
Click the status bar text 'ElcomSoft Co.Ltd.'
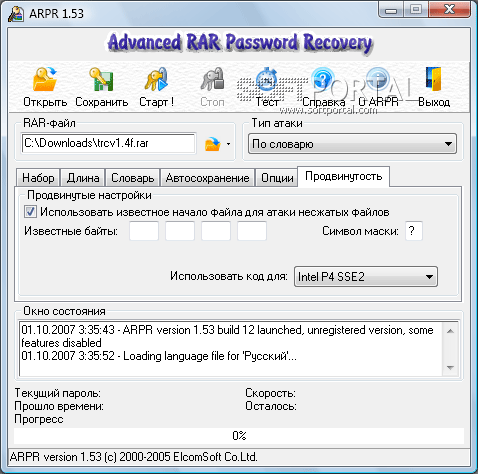pyautogui.click(x=215, y=457)
